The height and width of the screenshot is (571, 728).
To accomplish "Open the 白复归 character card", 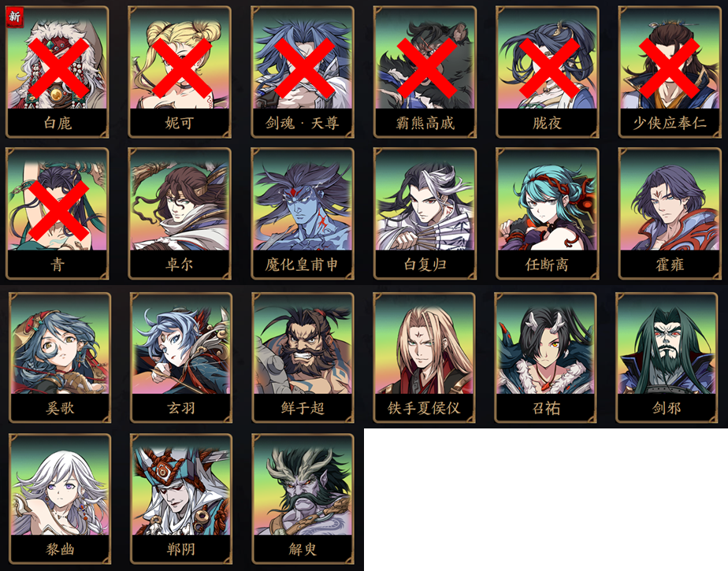I will (425, 213).
